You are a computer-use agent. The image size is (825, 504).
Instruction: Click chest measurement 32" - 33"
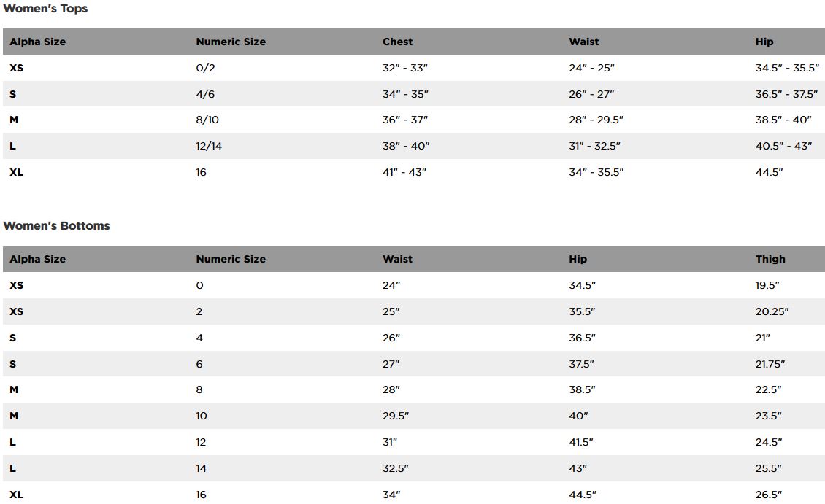pos(404,68)
